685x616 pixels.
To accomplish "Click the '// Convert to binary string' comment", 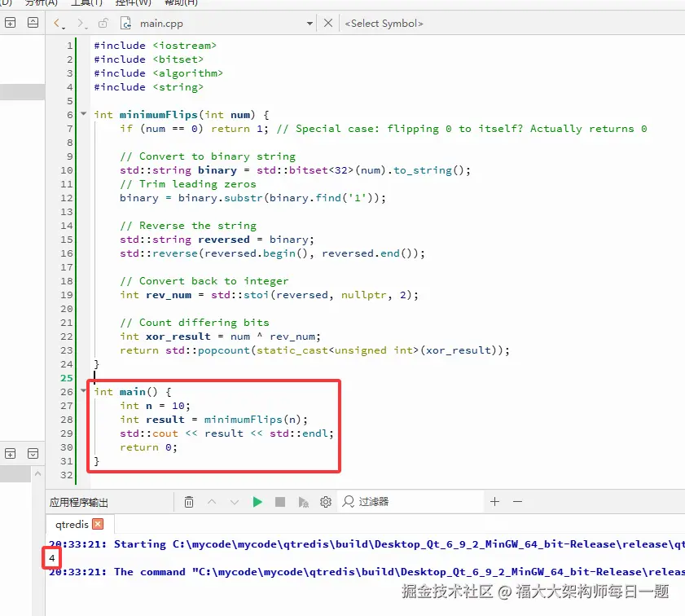I will tap(208, 156).
